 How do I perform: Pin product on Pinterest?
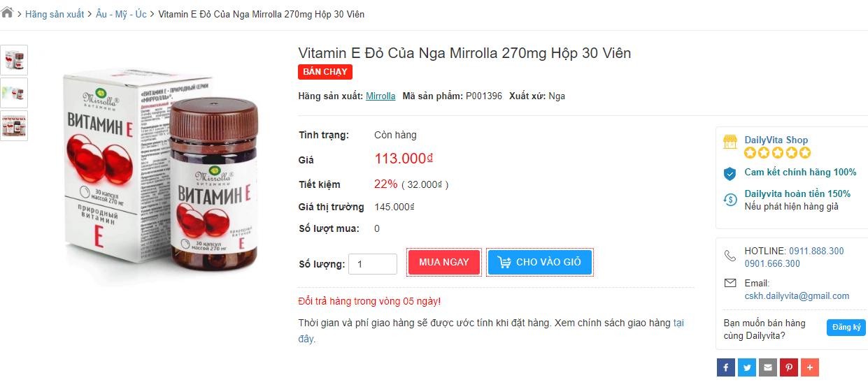(x=789, y=367)
